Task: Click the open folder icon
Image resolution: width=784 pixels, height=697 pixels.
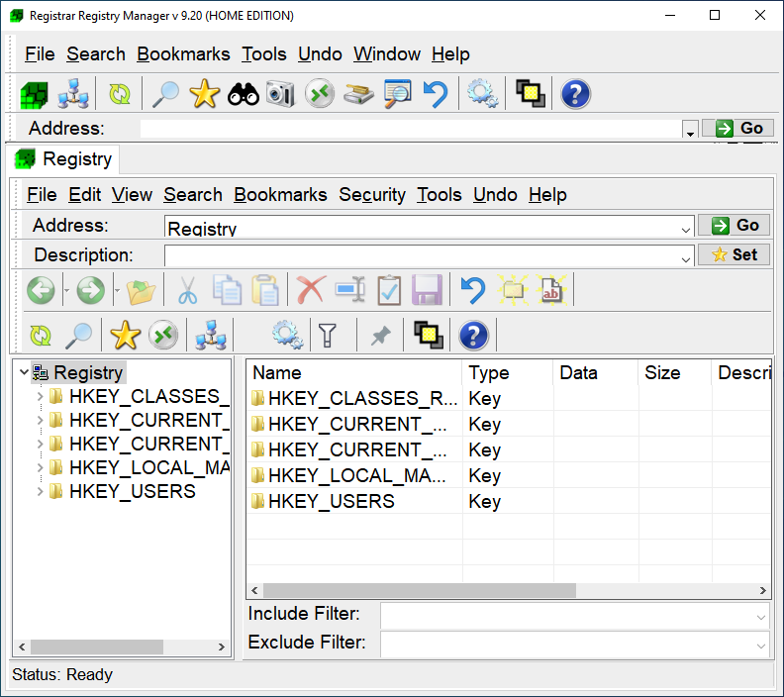Action: [x=142, y=290]
